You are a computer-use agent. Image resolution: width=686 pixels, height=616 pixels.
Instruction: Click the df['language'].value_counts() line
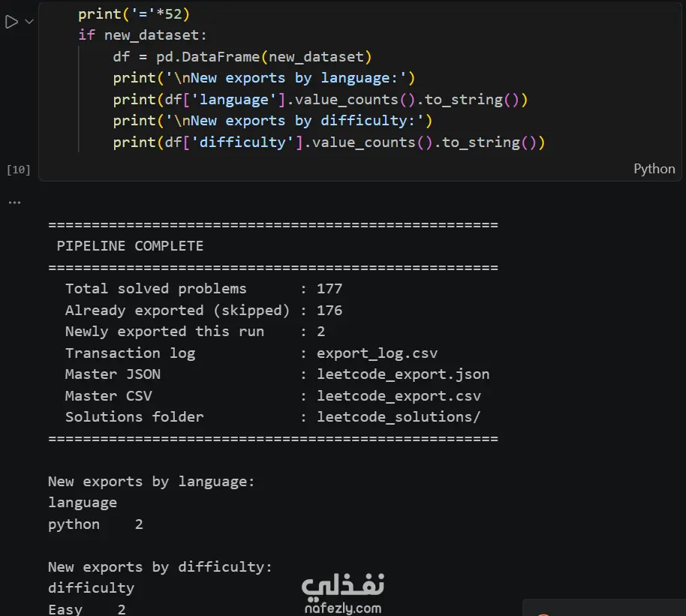320,100
